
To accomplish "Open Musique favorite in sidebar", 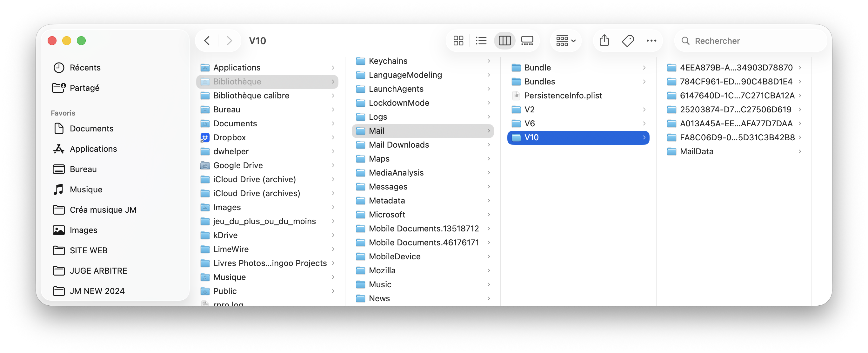I will click(86, 189).
